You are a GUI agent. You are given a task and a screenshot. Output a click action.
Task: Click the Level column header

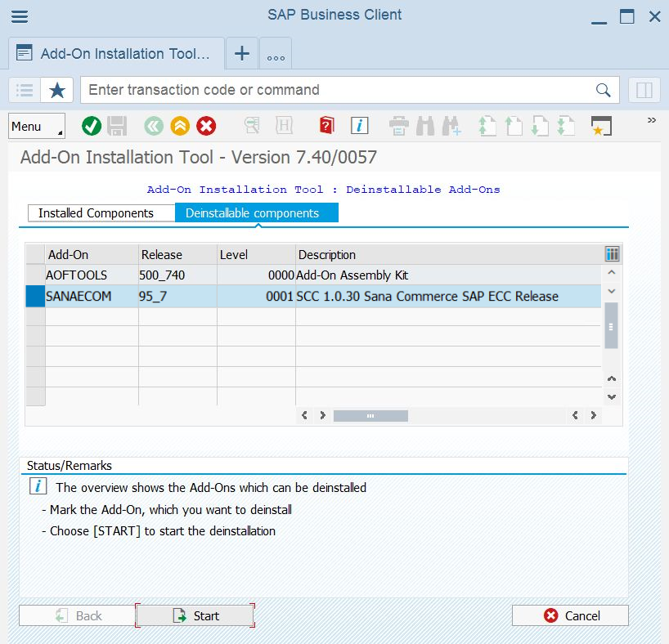click(x=256, y=254)
